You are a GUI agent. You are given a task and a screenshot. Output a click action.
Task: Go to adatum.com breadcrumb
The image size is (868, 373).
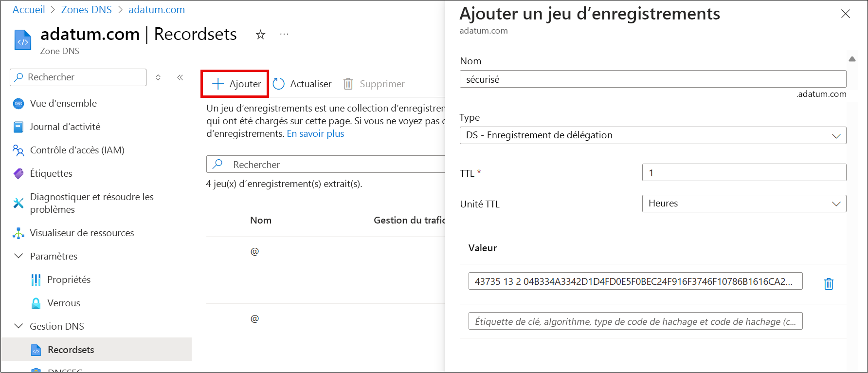coord(157,10)
